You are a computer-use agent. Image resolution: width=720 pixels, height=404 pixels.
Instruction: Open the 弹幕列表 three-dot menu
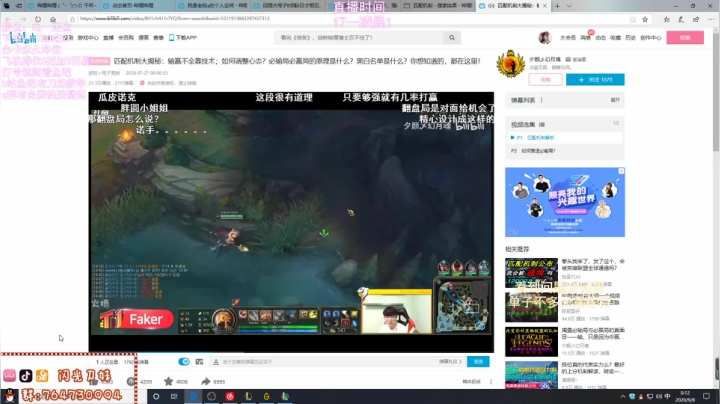(542, 100)
